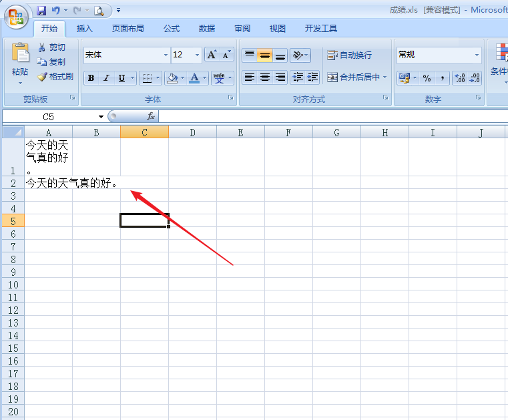
Task: Switch to the 页面布局 tab
Action: click(128, 29)
